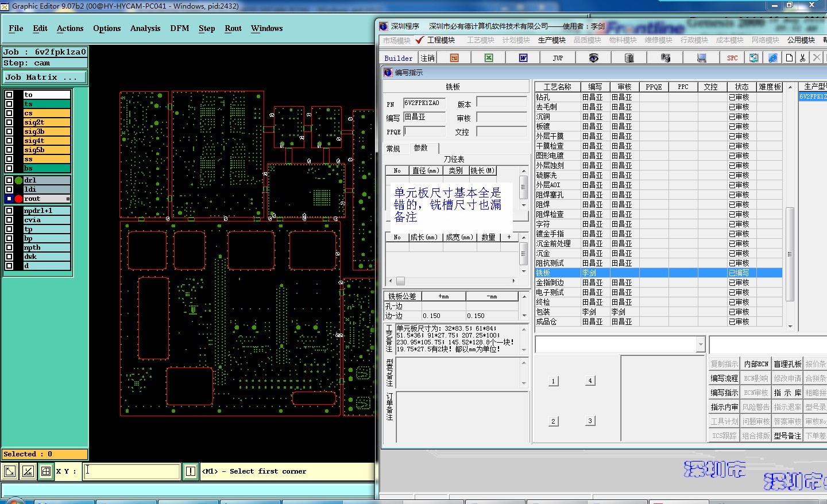Click the 型号备注 button
827x504 pixels.
tap(787, 436)
